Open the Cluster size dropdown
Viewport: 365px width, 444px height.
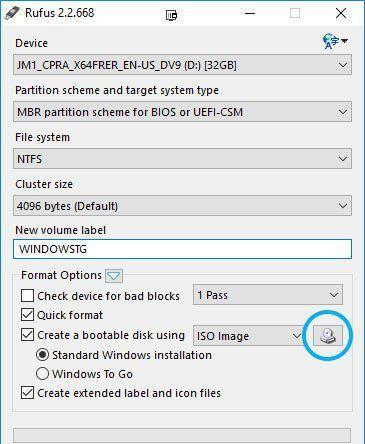point(182,206)
